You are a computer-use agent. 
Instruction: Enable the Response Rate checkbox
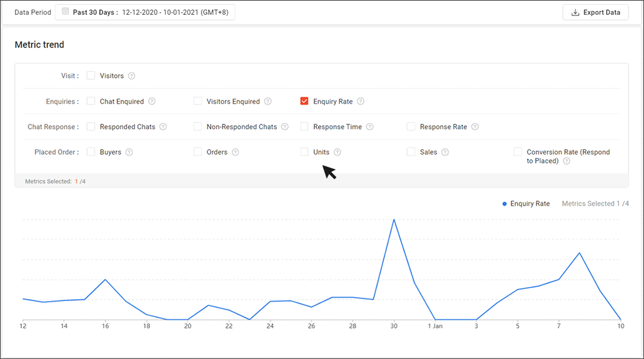[411, 126]
